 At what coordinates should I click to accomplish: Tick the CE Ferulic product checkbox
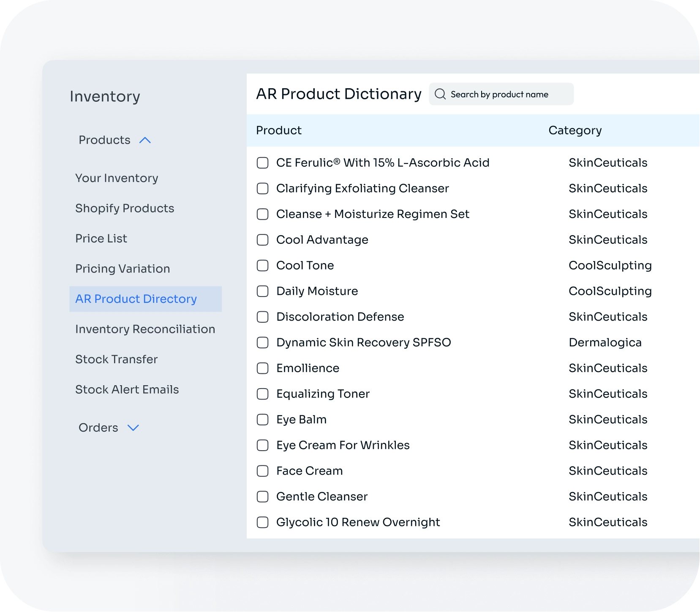[x=263, y=163]
